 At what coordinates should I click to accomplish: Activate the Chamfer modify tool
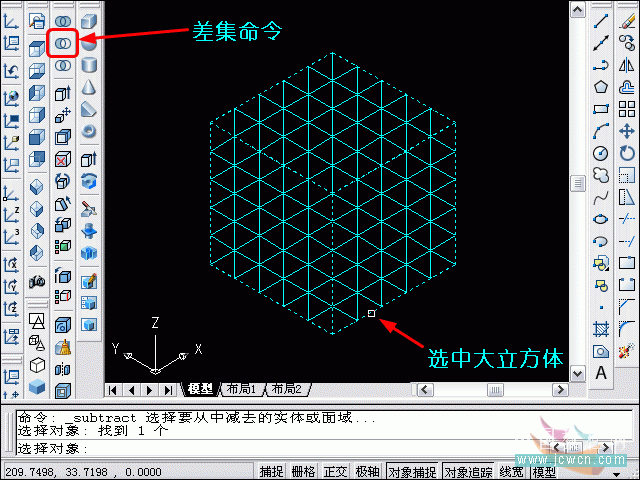(x=627, y=307)
